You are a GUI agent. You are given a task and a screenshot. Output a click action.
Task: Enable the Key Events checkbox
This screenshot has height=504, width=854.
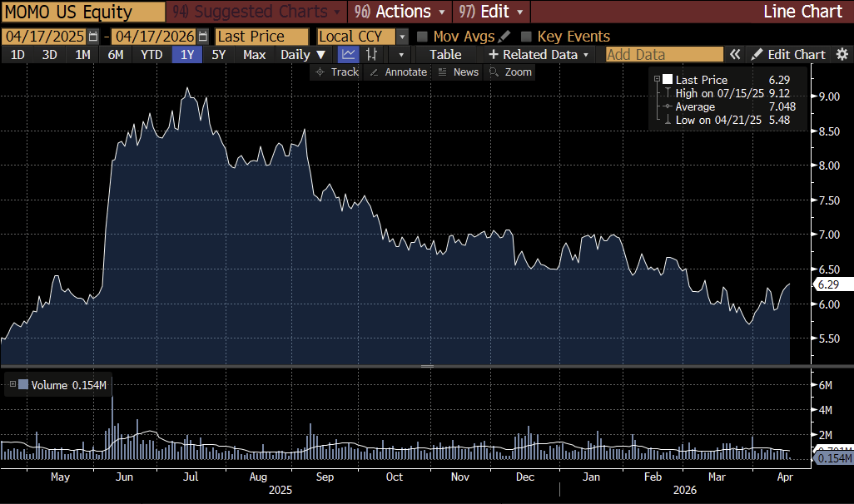pos(525,37)
